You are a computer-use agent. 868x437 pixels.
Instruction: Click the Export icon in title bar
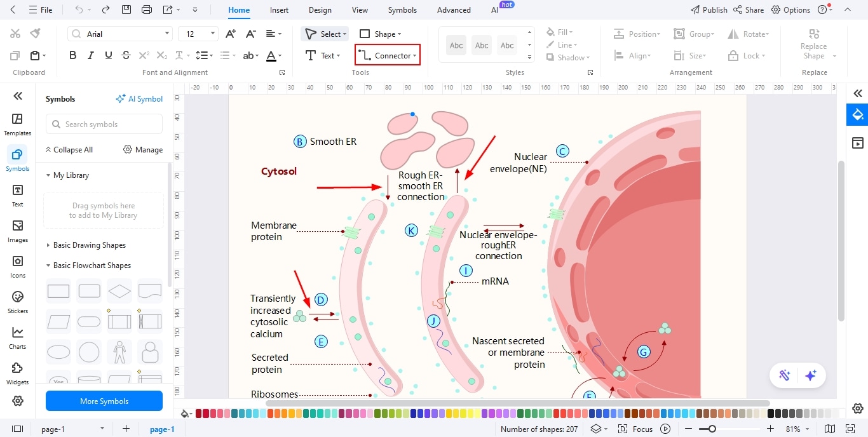tap(168, 10)
